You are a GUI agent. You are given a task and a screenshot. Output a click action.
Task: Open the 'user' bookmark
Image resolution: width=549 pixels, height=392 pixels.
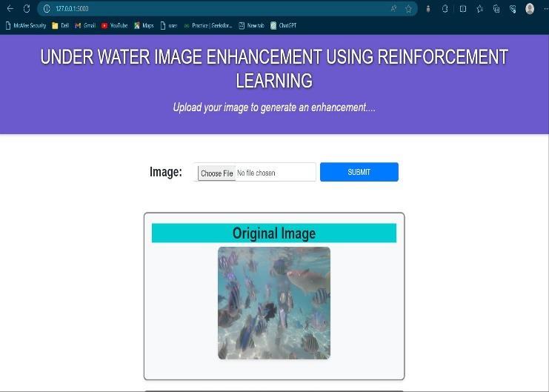169,26
